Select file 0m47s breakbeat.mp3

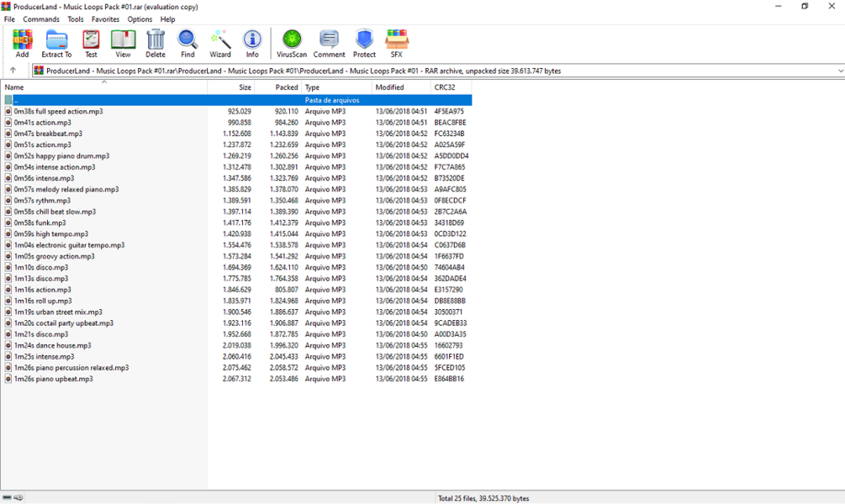[236, 134]
